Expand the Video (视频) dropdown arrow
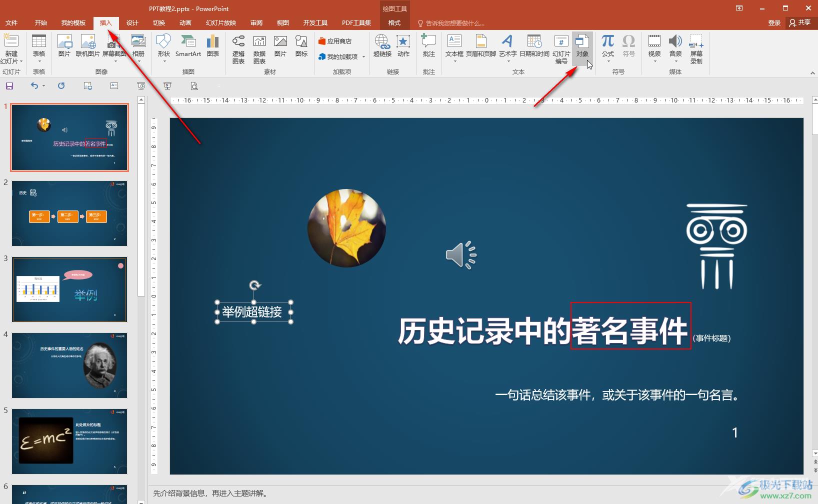This screenshot has height=504, width=818. pyautogui.click(x=655, y=61)
